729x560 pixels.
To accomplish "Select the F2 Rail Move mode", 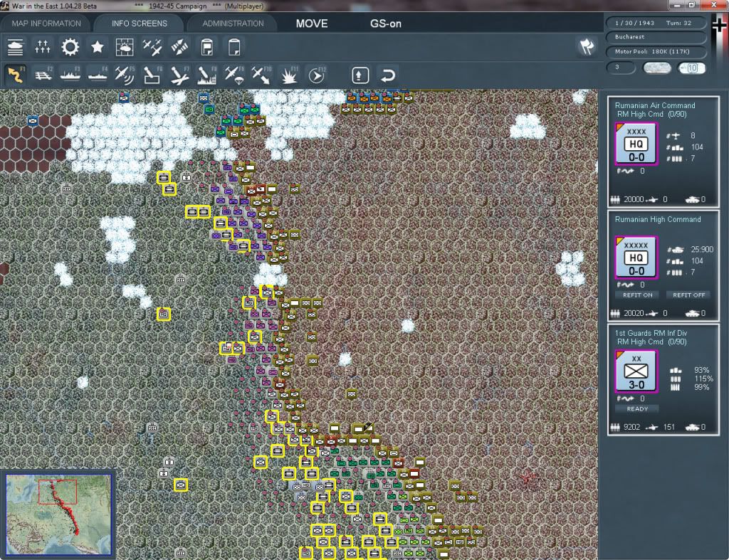I will click(43, 75).
